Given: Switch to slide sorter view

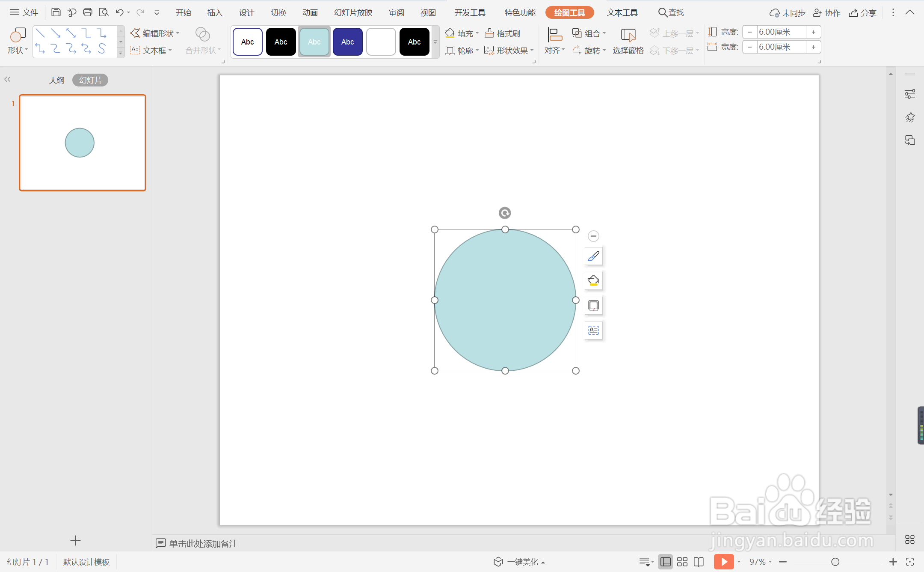Looking at the screenshot, I should point(682,562).
